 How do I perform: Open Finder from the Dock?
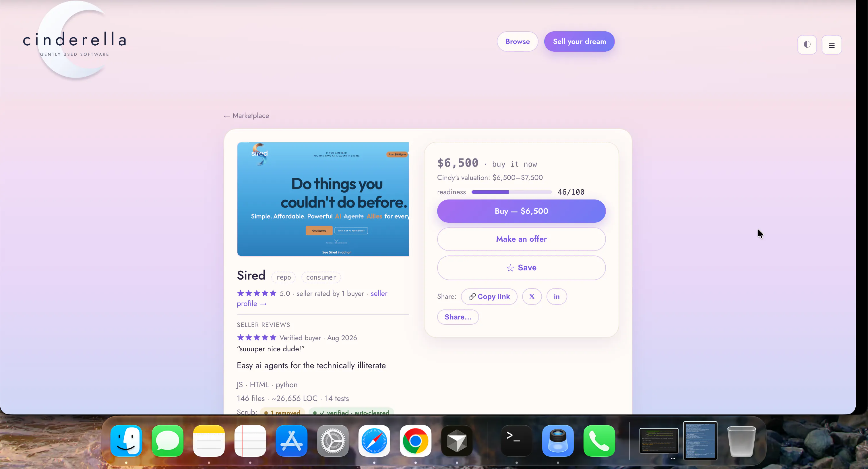coord(126,441)
